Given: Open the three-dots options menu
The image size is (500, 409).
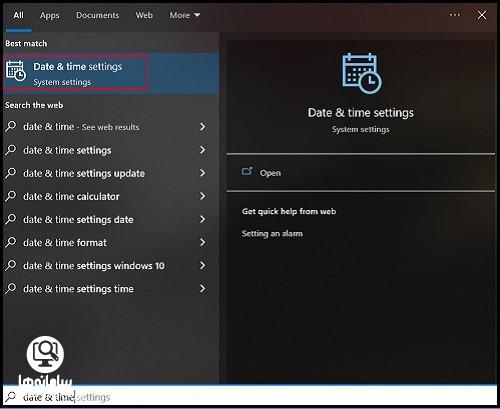Looking at the screenshot, I should click(455, 15).
